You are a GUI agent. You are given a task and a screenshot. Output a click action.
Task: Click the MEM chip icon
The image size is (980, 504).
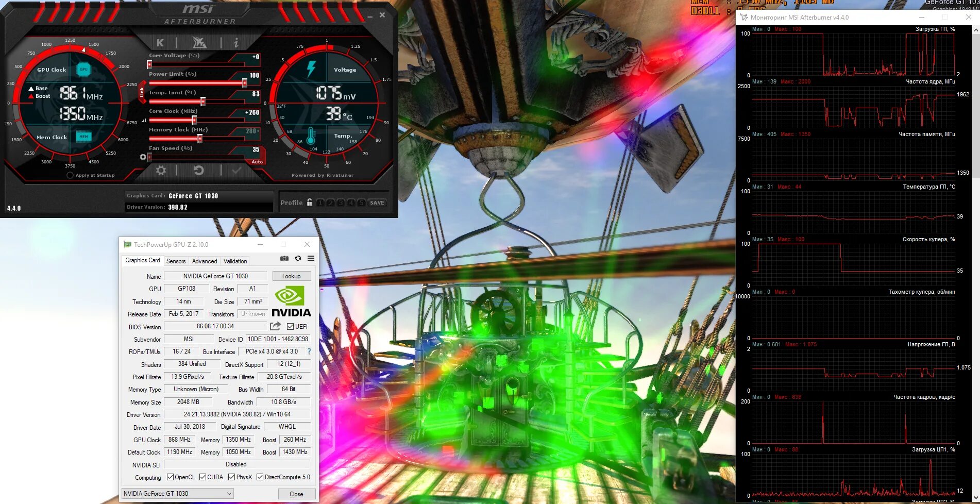[83, 137]
